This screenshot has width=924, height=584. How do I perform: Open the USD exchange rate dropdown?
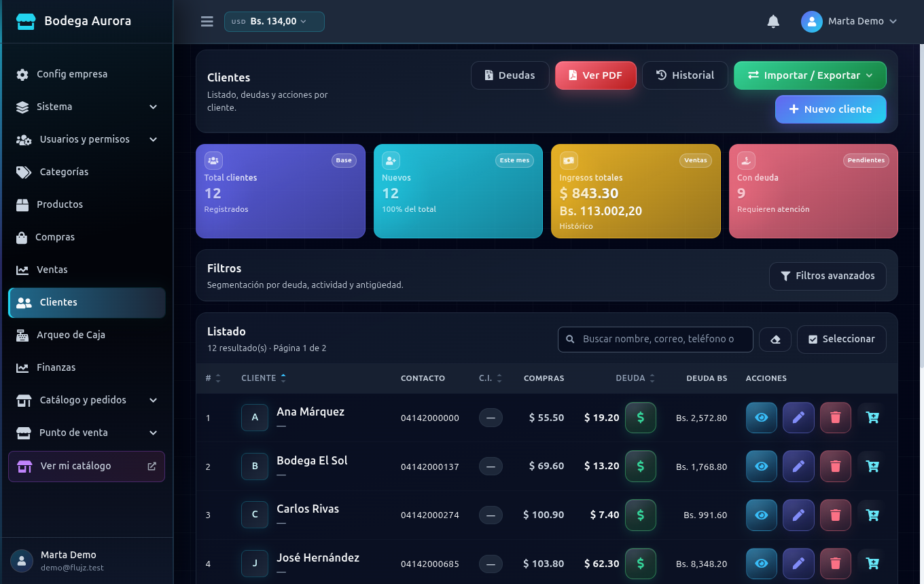tap(274, 22)
